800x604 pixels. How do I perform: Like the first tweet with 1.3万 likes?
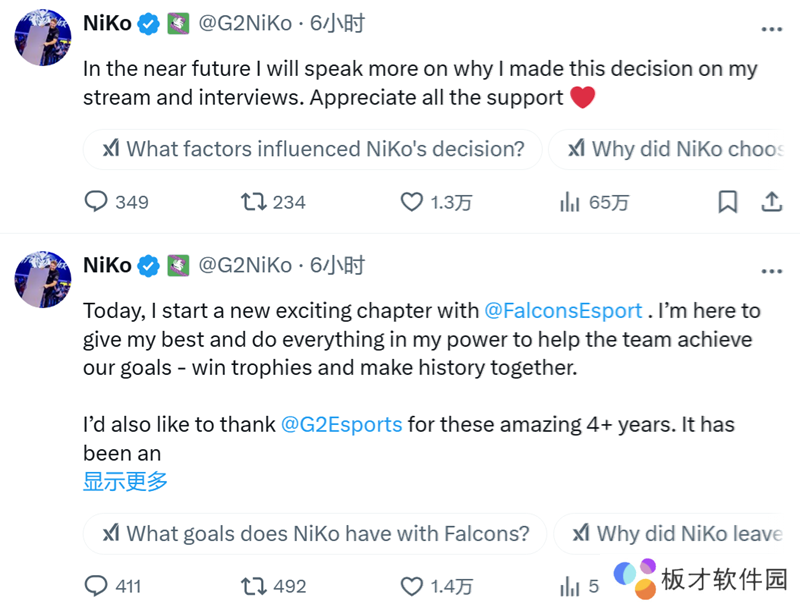pyautogui.click(x=412, y=202)
